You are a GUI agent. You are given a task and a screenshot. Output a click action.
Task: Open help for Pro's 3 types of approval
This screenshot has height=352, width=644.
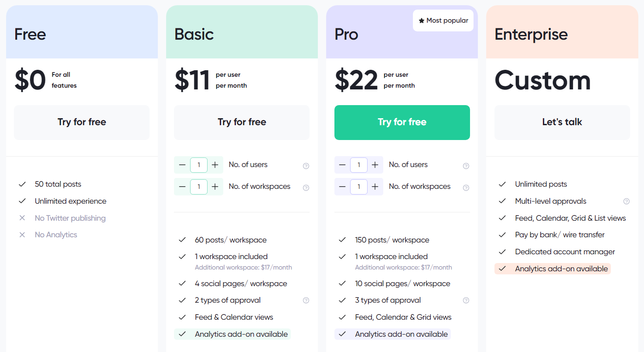[x=466, y=300]
